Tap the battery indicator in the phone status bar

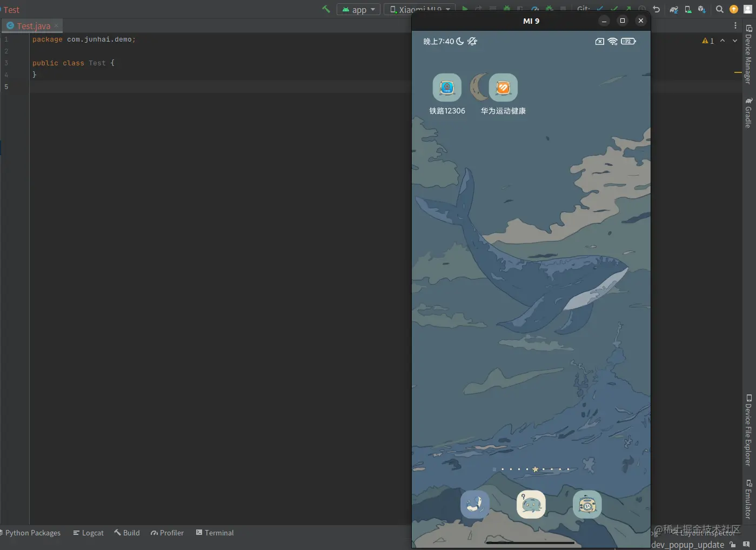click(x=628, y=42)
